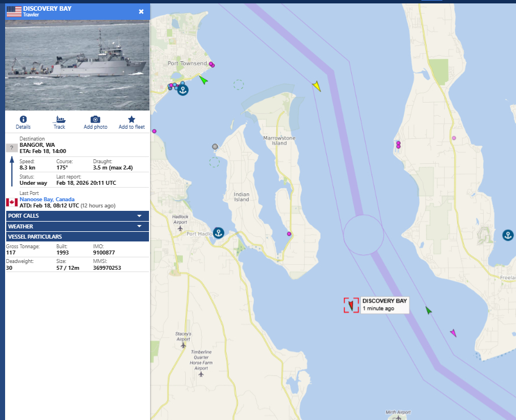Collapse the VESSEL PARTICULARS header
Image resolution: width=516 pixels, height=420 pixels.
click(x=77, y=236)
